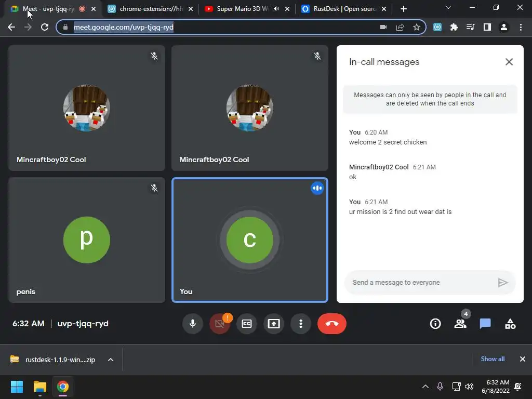Viewport: 532px width, 399px height.
Task: Reload the Meet page
Action: pos(45,27)
